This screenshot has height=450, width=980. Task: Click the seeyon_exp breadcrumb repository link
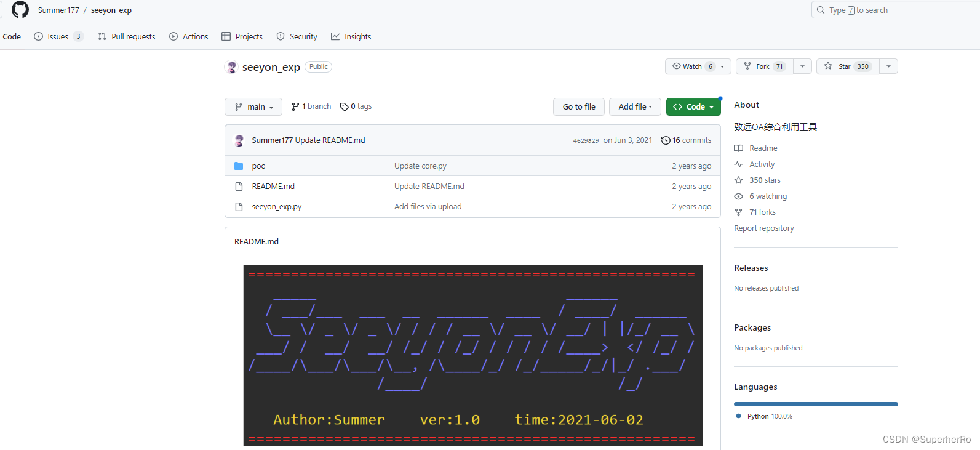click(x=111, y=10)
